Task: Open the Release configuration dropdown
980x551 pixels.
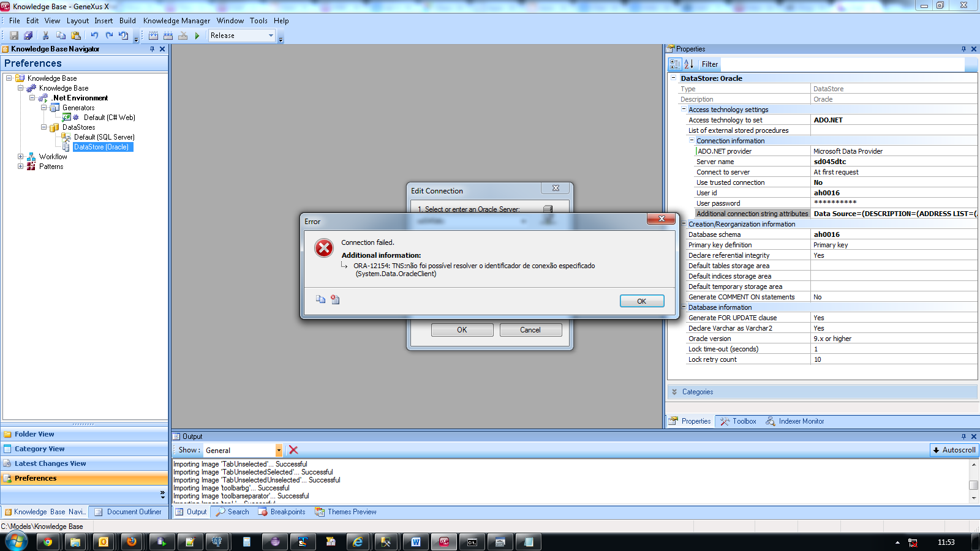Action: [271, 36]
